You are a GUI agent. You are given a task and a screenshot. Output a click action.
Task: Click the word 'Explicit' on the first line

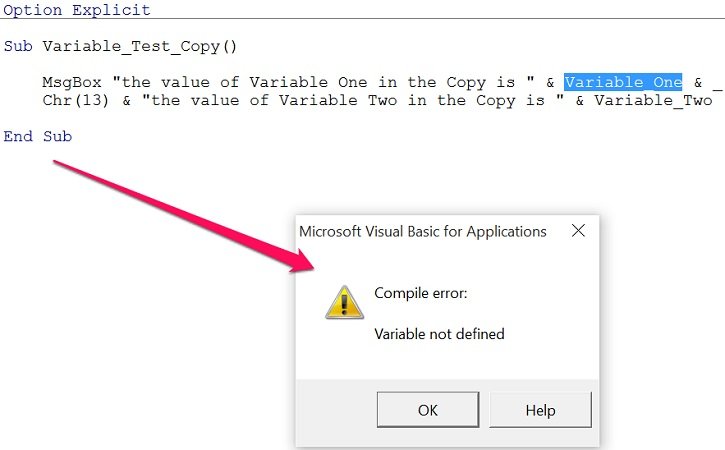click(111, 10)
